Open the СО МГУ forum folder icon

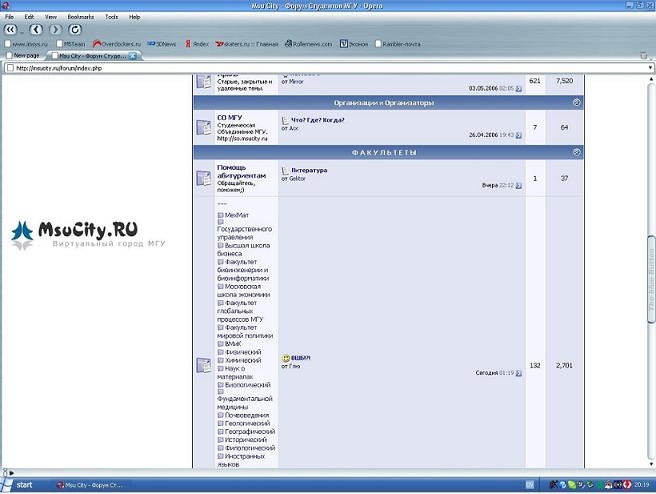point(204,126)
